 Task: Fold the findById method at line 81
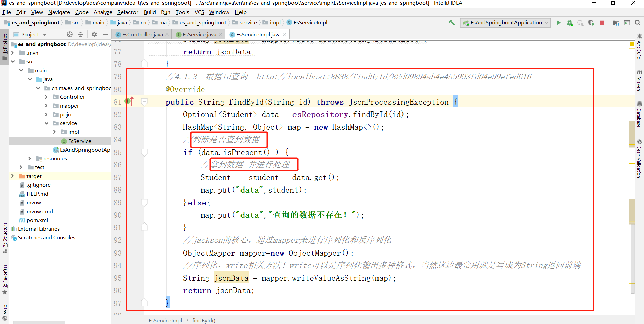(x=144, y=102)
